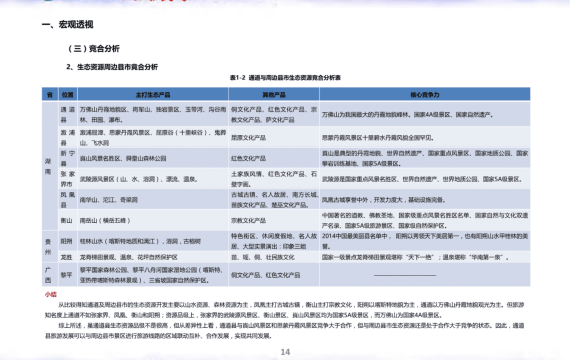
Task: Click the "宗教文化产品" cell in 衡山 row
Action: 274,220
